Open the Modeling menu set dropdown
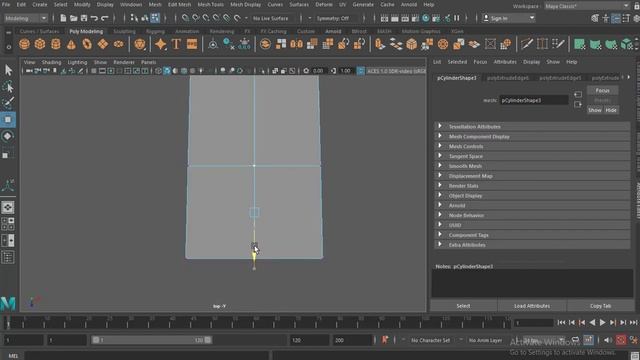Viewport: 640px width, 360px height. (26, 18)
